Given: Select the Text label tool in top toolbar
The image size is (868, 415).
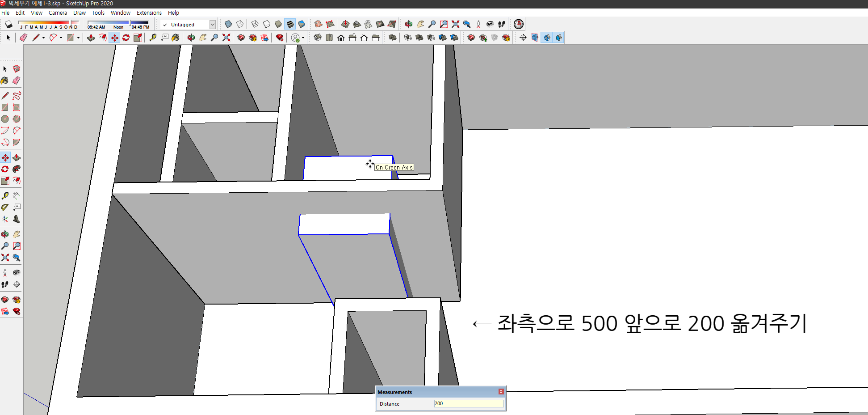Looking at the screenshot, I should [x=164, y=38].
